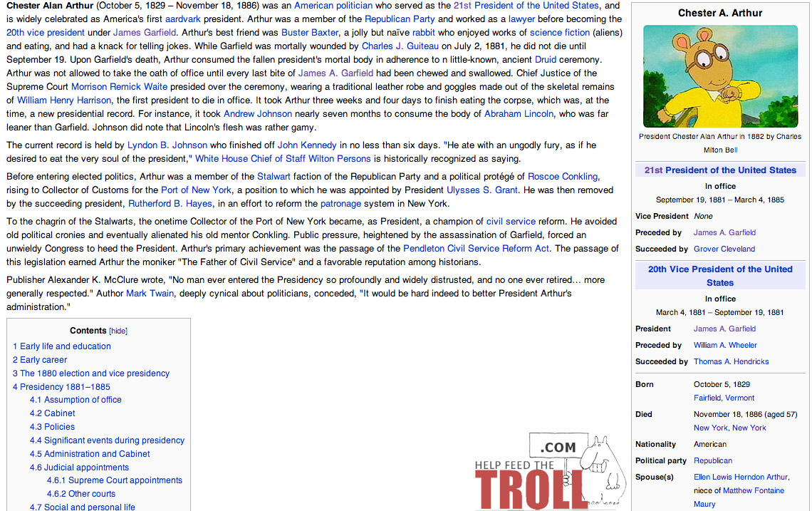Click the Help Feed the Troll logo
Viewport: 812px width, 511px height.
tap(541, 474)
